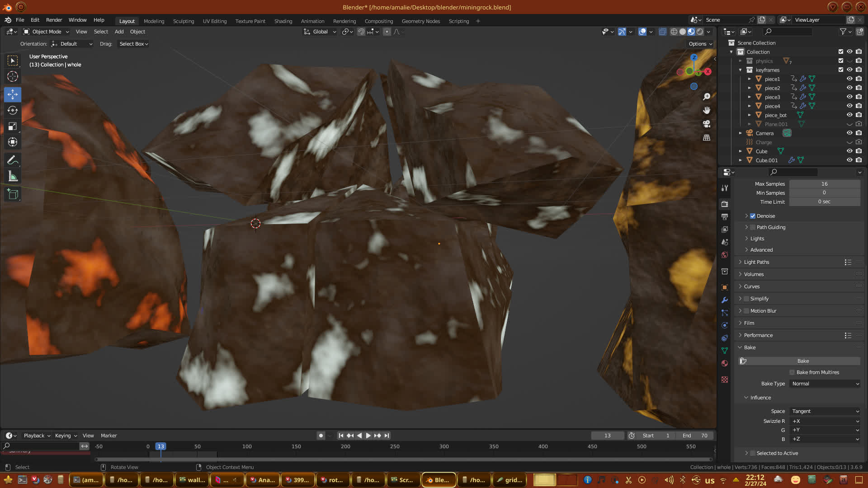Expand the Light Paths panel
The width and height of the screenshot is (868, 488).
756,262
